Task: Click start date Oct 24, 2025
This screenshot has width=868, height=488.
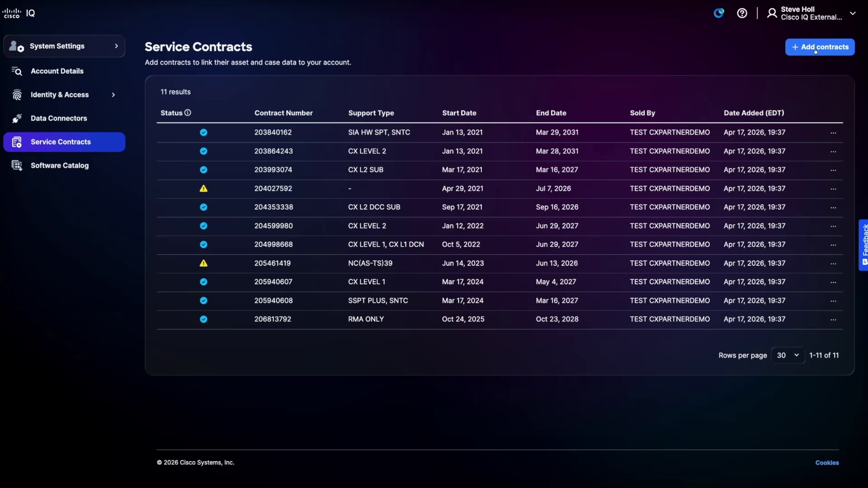Action: (463, 319)
